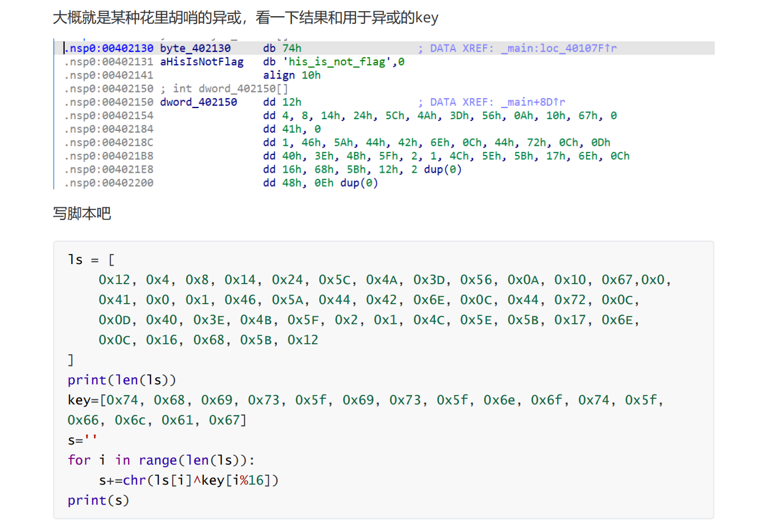Select 0x41 starting second list row
This screenshot has width=766, height=532.
(x=114, y=300)
